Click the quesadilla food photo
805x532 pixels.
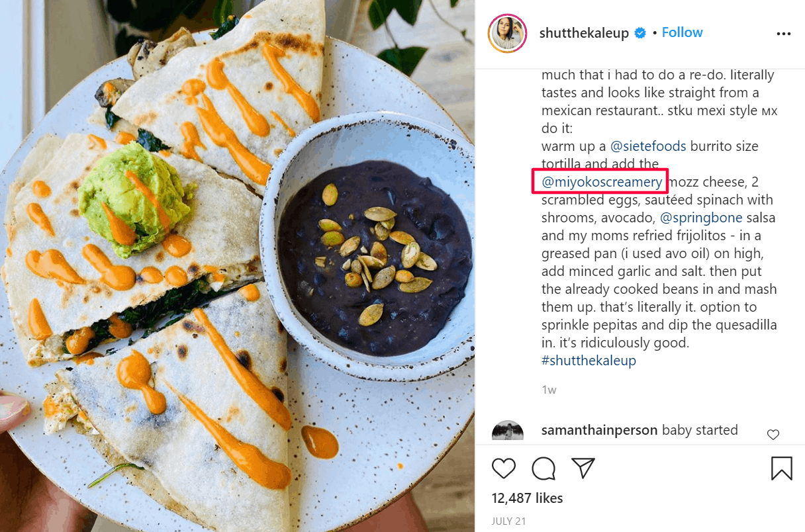point(237,266)
